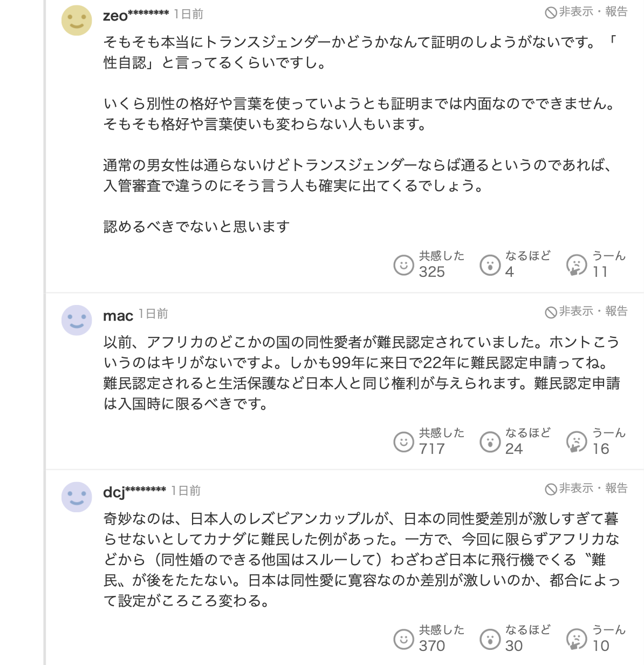644x665 pixels.
Task: Open user mac's purple avatar
Action: pos(77,320)
